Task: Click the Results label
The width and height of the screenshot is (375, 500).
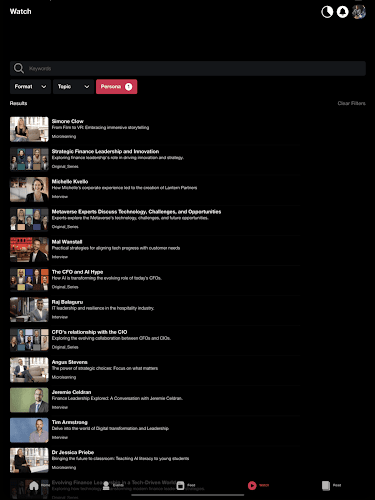Action: [18, 103]
